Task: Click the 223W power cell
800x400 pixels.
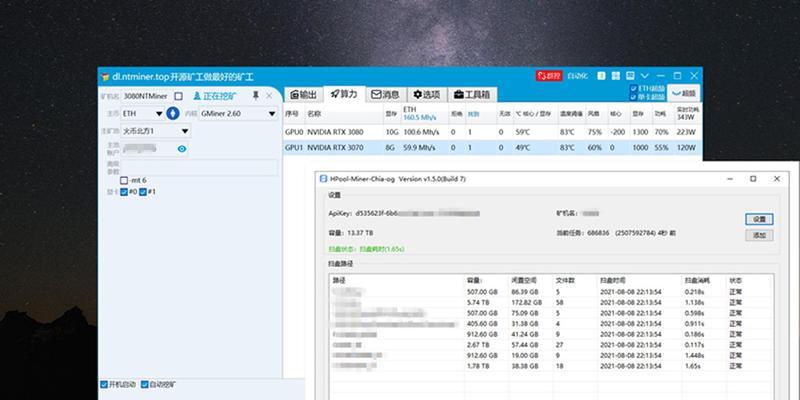Action: 686,132
